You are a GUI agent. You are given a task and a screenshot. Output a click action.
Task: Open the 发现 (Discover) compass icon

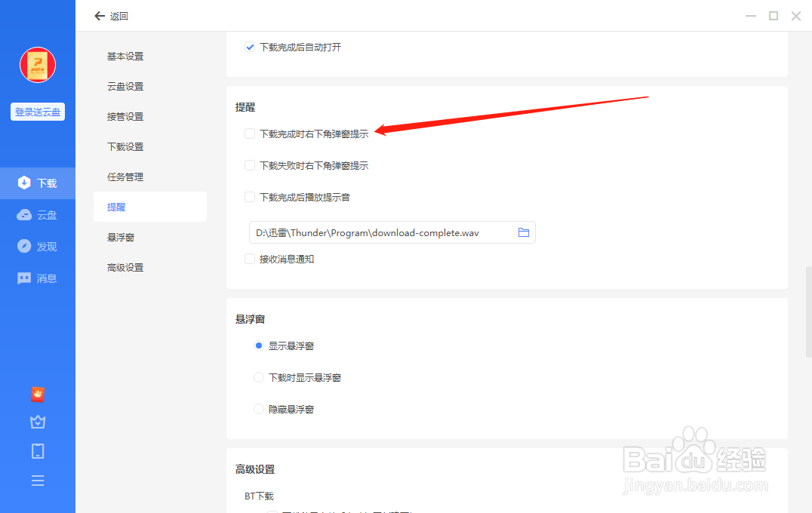[38, 246]
